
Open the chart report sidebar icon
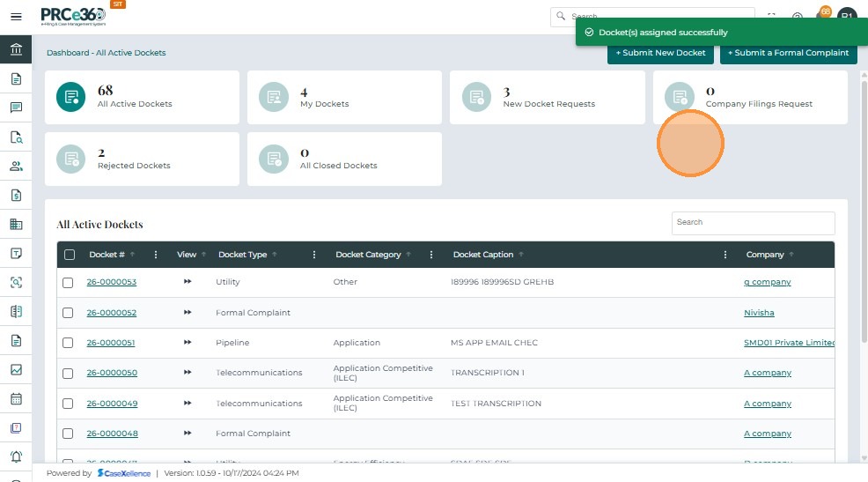(x=16, y=370)
